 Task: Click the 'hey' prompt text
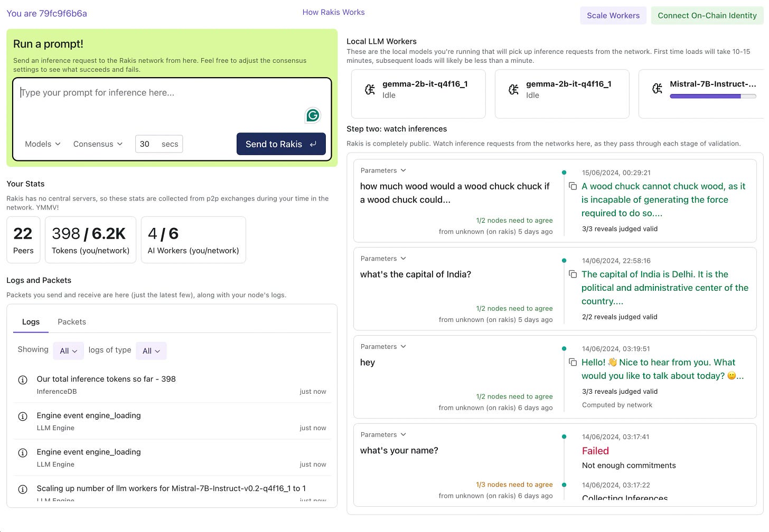(368, 363)
